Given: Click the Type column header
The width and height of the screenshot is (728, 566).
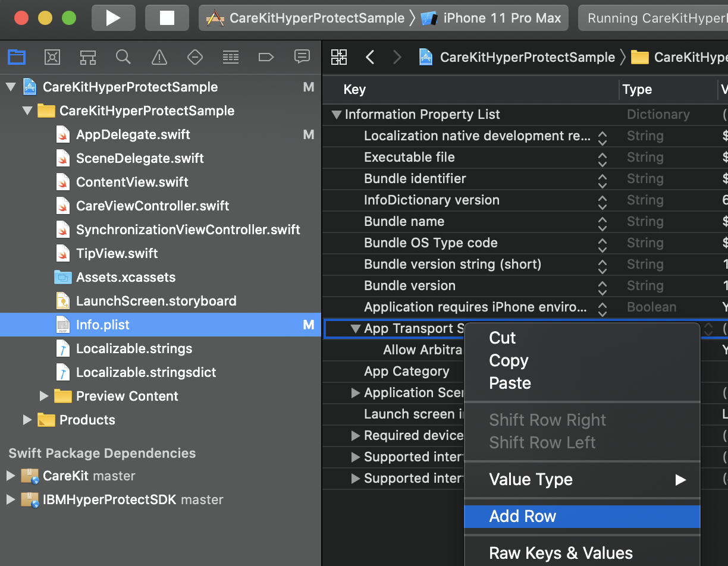Looking at the screenshot, I should click(637, 89).
